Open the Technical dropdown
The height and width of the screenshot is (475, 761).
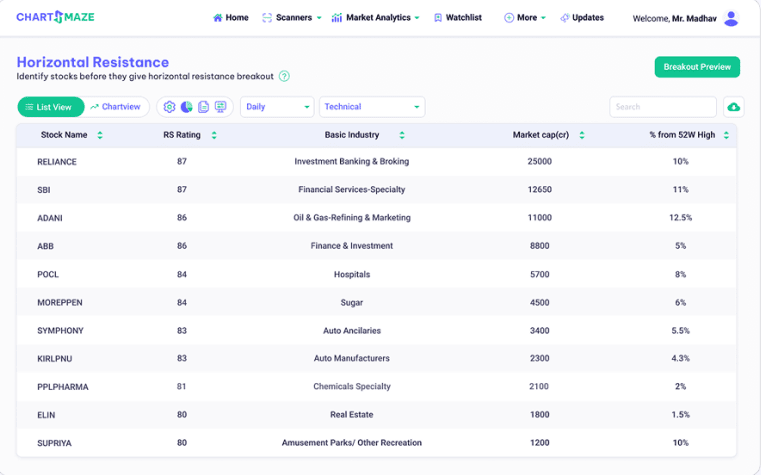372,107
